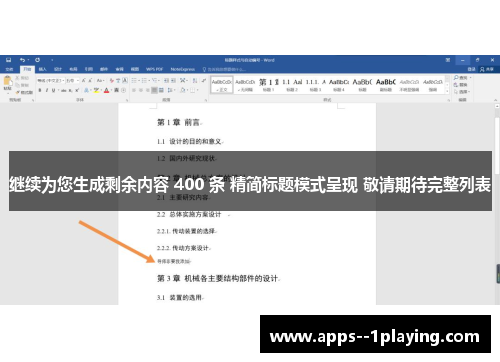The image size is (500, 362).
Task: Open ribbon display options in title bar
Action: (x=448, y=60)
